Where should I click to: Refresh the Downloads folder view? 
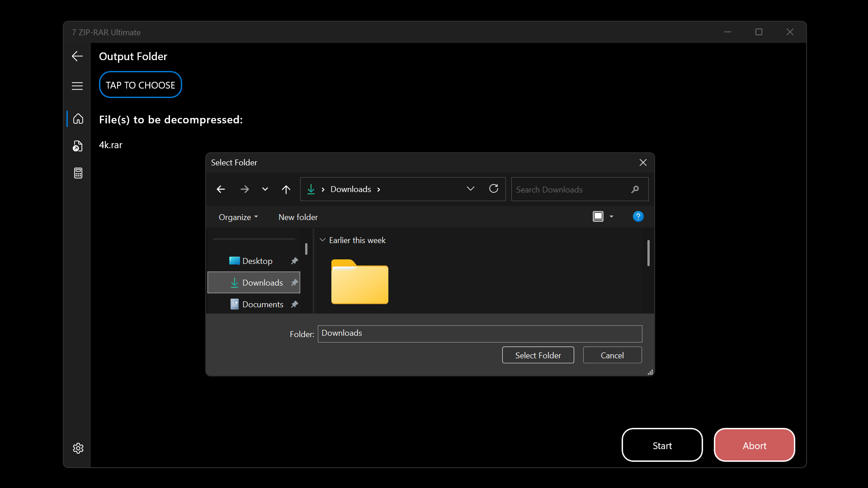tap(493, 188)
